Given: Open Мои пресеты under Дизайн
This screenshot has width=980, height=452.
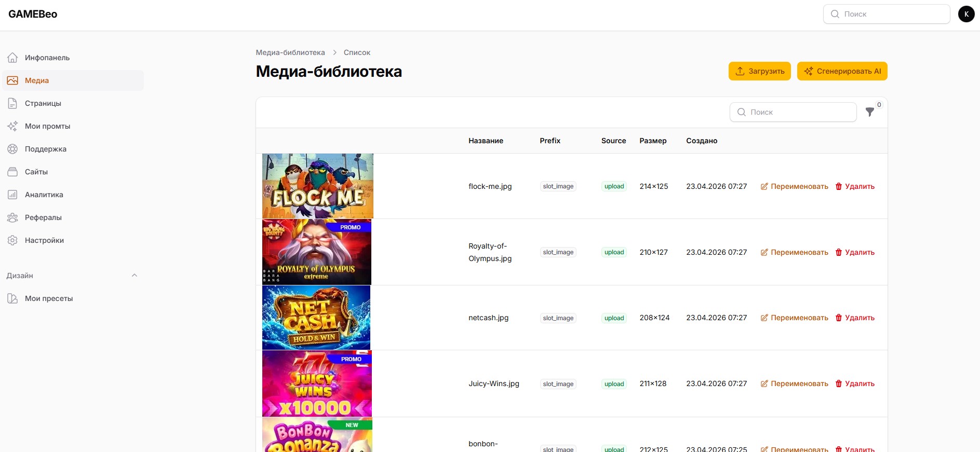Looking at the screenshot, I should [x=73, y=298].
